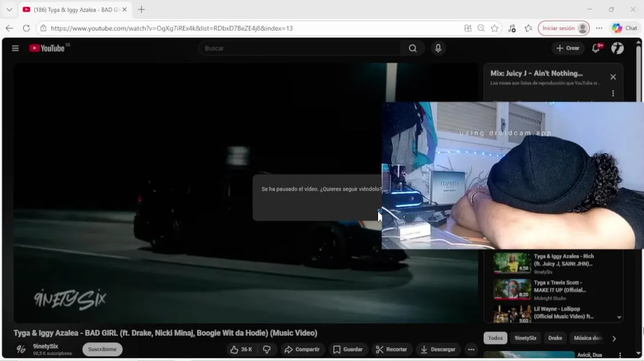Viewport: 644px width, 361px height.
Task: Open more video actions three-dot menu
Action: [471, 349]
